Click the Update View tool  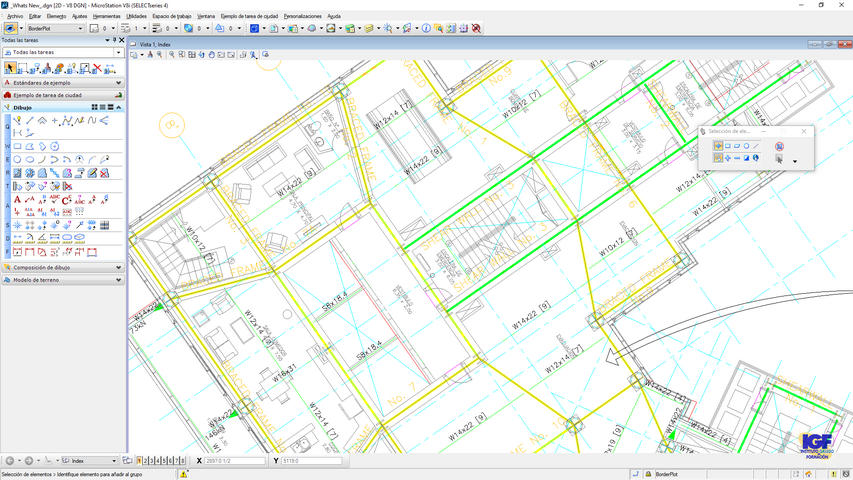(x=151, y=54)
